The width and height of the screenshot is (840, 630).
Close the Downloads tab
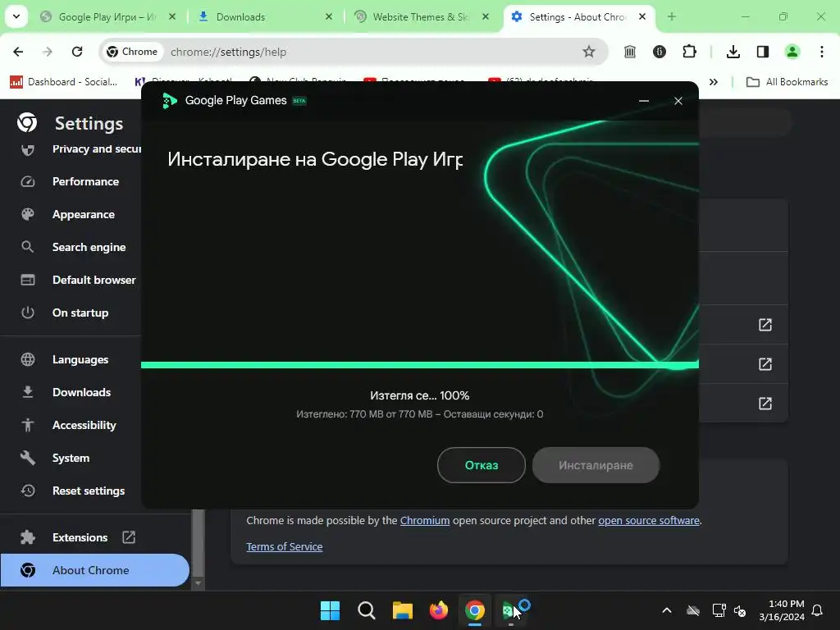329,16
